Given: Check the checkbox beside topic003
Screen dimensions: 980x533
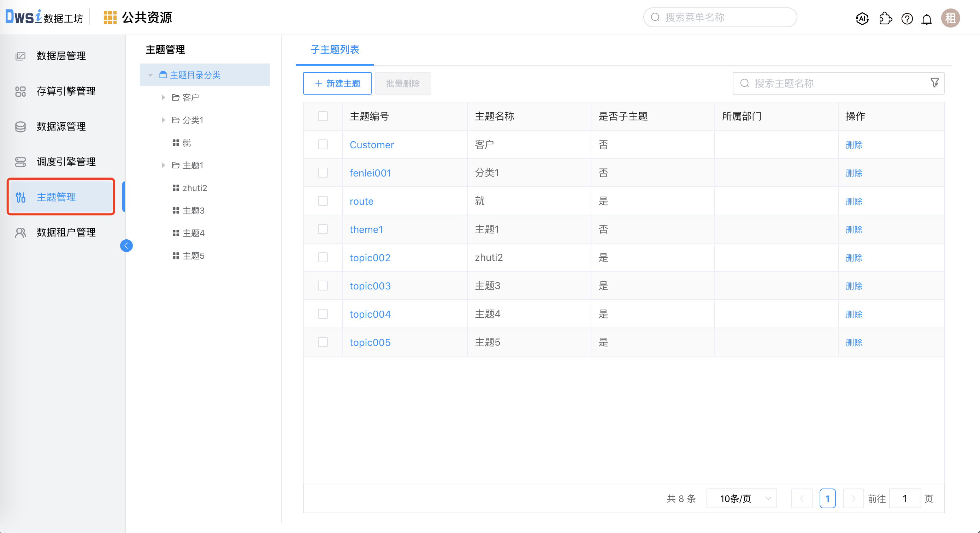Looking at the screenshot, I should click(x=323, y=286).
